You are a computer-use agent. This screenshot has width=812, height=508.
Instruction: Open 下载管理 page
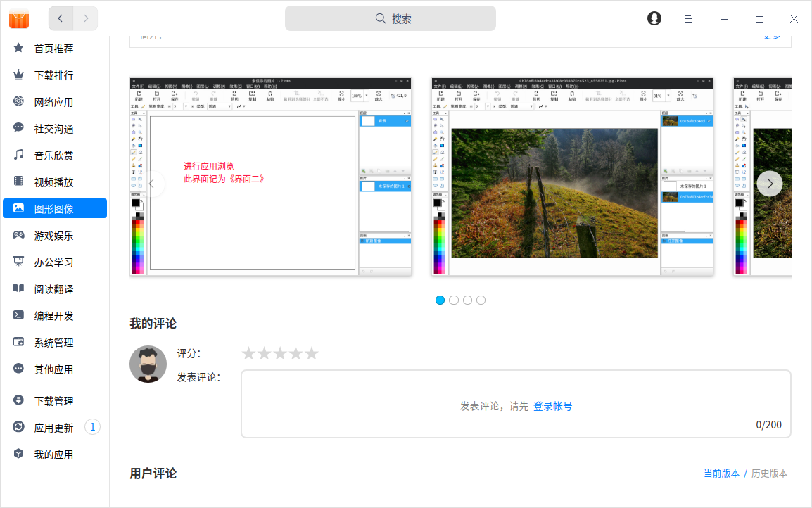(x=54, y=401)
